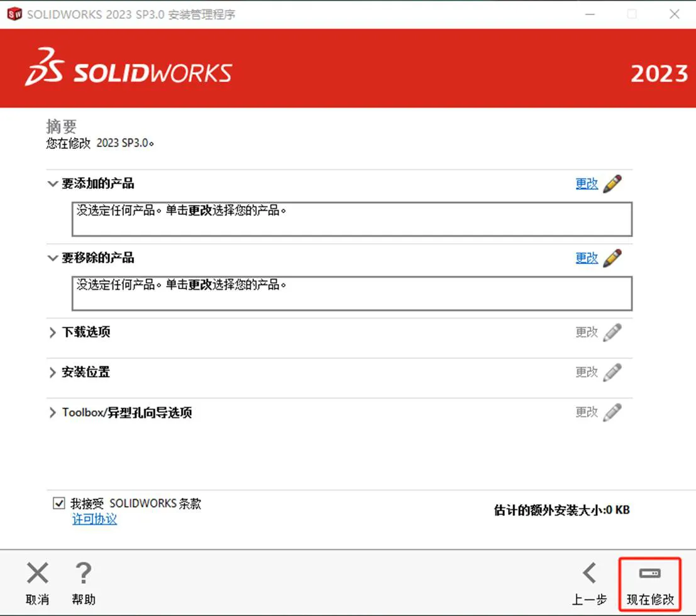Go back with the 上一步 arrow
Image resolution: width=696 pixels, height=616 pixels.
(x=590, y=573)
